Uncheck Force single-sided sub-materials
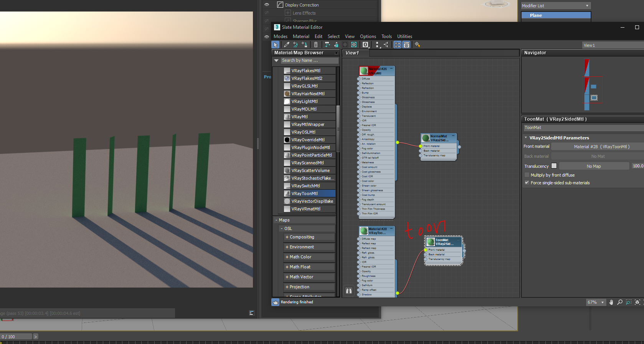This screenshot has width=644, height=344. coord(527,183)
